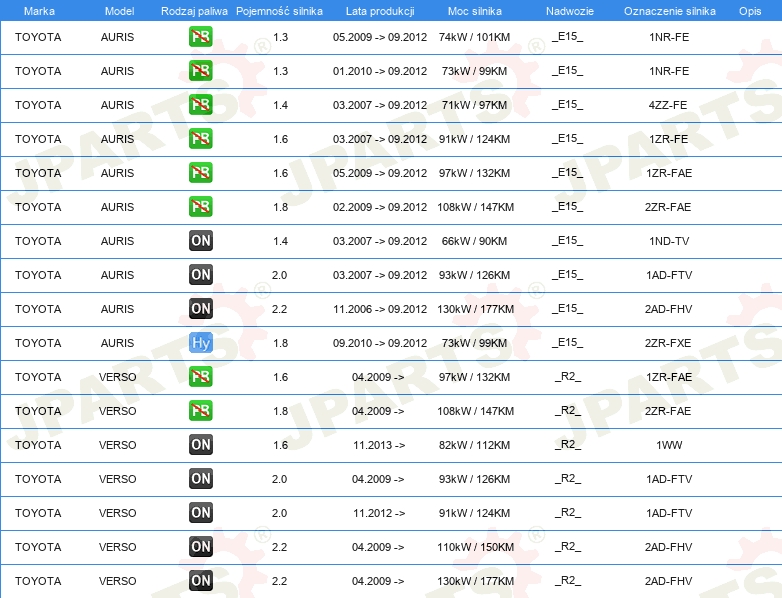Click the Model column header
782x598 pixels.
point(119,11)
